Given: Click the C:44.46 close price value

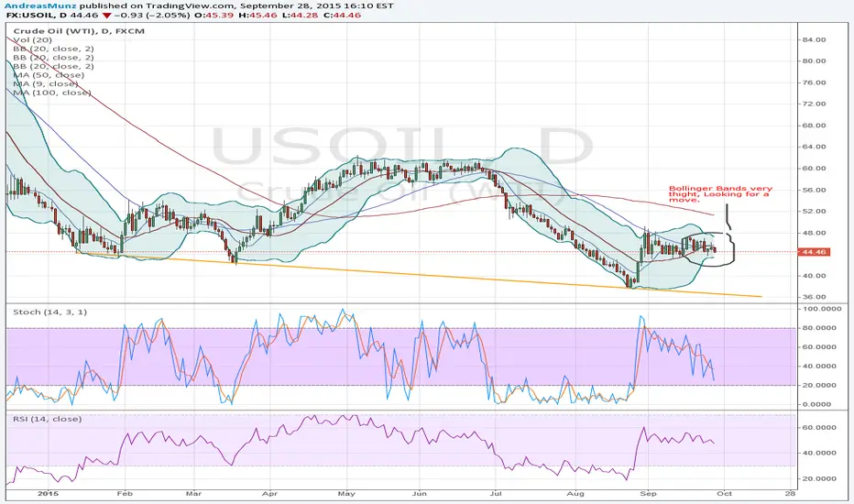Looking at the screenshot, I should [x=342, y=16].
